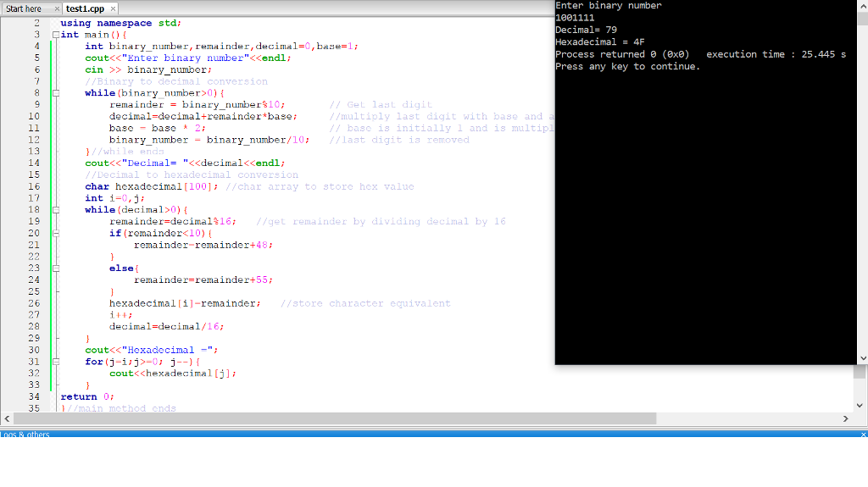868x487 pixels.
Task: Click 'binary_number = binary_number/10;' statement
Action: coord(209,140)
